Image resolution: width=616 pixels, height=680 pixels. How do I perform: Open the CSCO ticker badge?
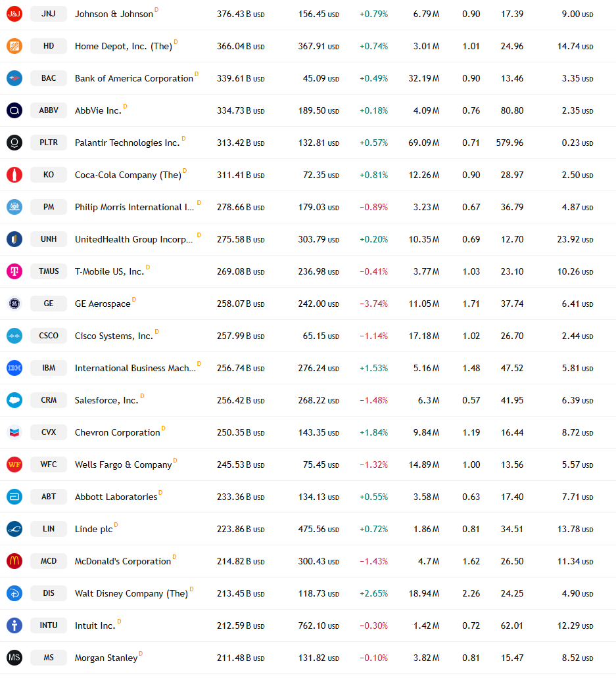click(49, 336)
